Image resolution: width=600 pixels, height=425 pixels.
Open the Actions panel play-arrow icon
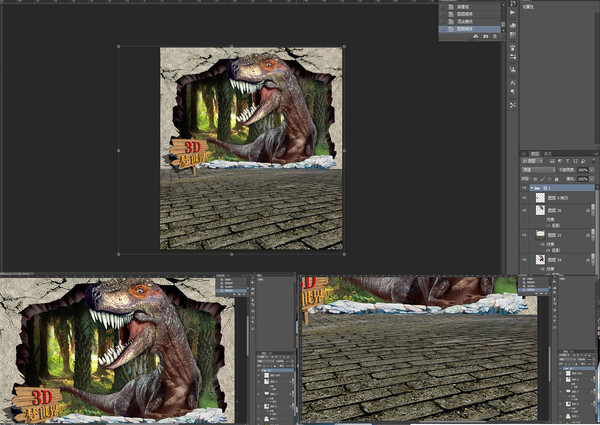pyautogui.click(x=512, y=12)
